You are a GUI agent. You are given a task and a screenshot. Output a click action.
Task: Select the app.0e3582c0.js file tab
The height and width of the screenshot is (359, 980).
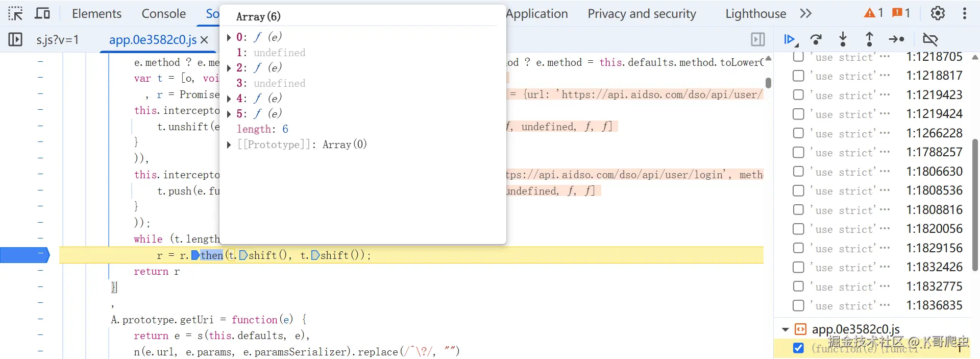pos(153,40)
